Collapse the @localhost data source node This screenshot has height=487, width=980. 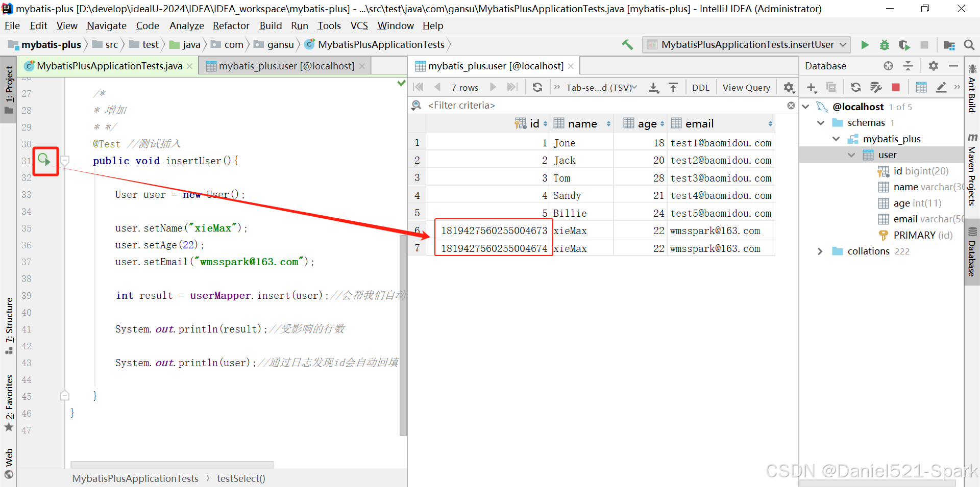806,107
